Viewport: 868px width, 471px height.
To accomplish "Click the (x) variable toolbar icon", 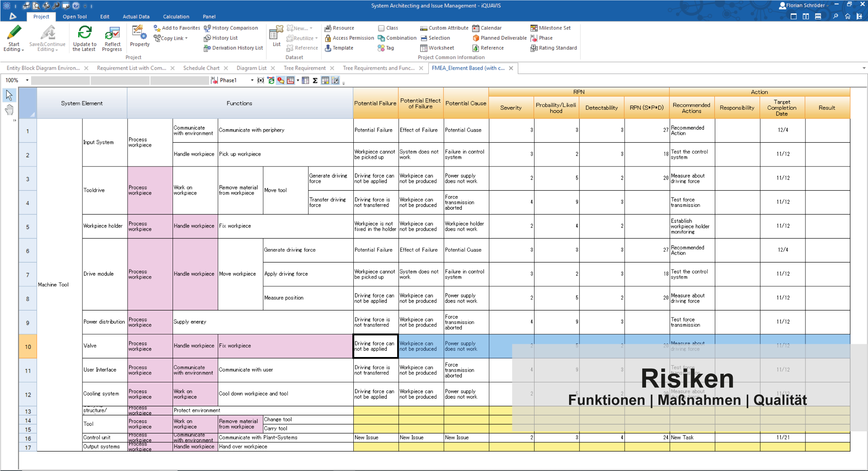I will 261,81.
